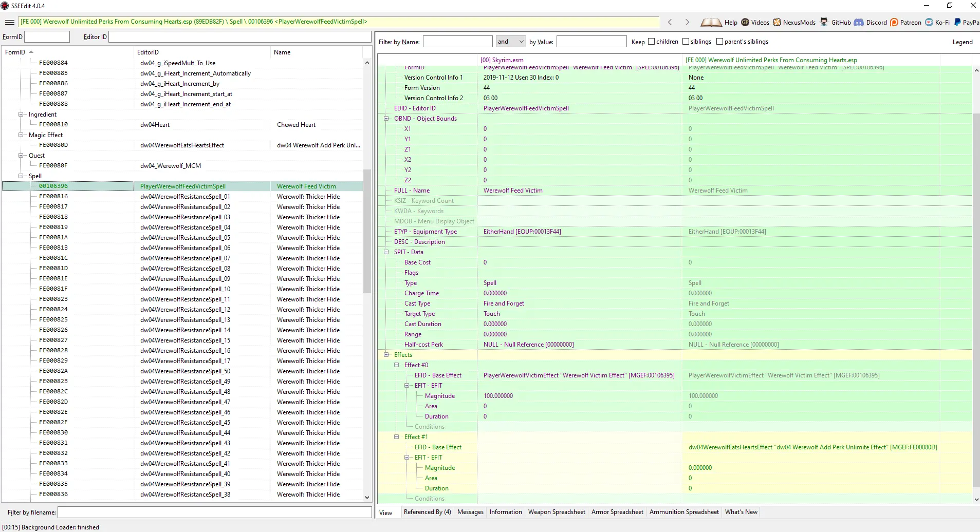This screenshot has width=980, height=532.
Task: Switch to the Messages tab
Action: click(x=470, y=512)
